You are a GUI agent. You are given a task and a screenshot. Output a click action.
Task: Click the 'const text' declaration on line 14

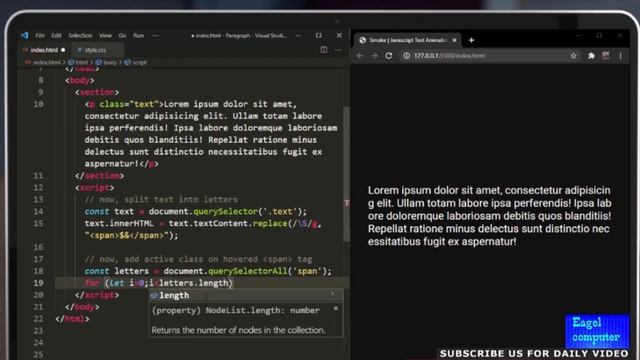109,211
